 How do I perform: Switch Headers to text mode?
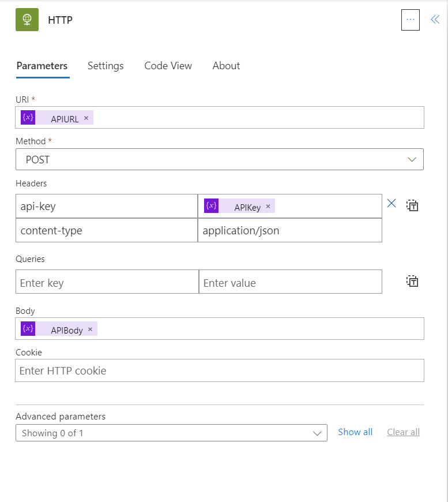click(x=412, y=205)
